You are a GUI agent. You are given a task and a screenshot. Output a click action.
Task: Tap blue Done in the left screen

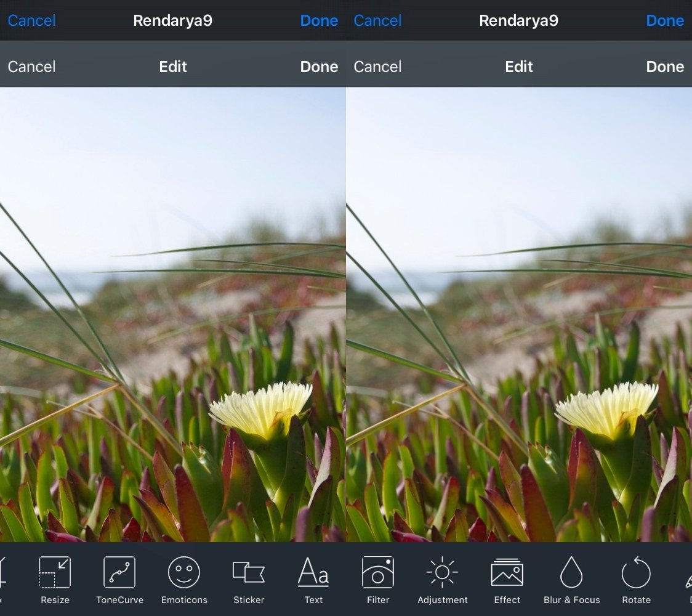pyautogui.click(x=319, y=20)
